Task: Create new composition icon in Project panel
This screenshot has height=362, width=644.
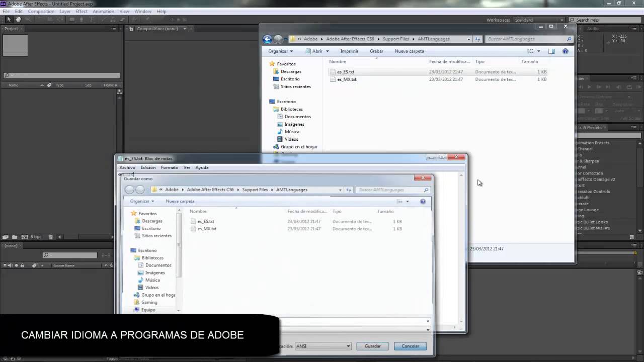Action: pos(24,237)
